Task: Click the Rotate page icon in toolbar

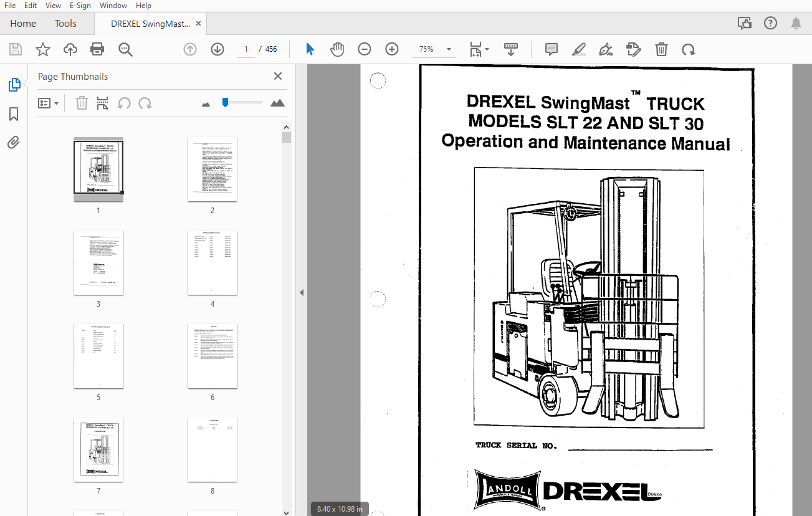Action: (x=688, y=49)
